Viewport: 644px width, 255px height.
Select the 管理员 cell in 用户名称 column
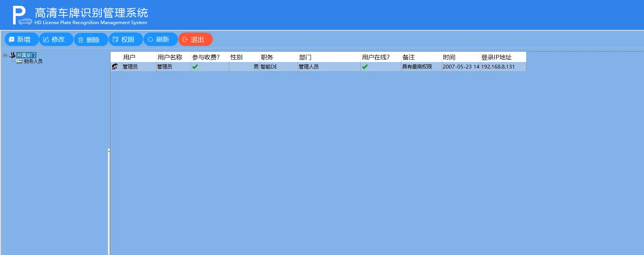[x=174, y=67]
